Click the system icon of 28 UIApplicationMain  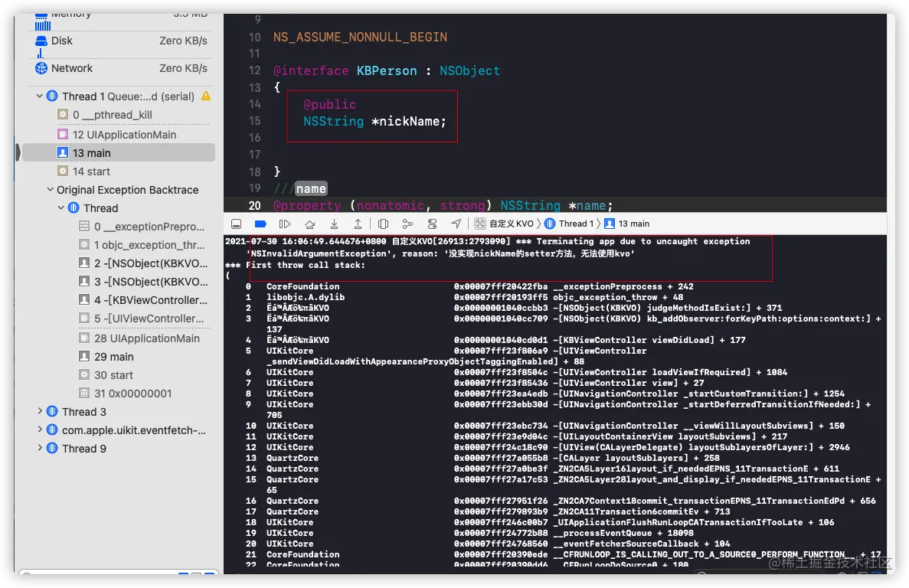pos(84,338)
